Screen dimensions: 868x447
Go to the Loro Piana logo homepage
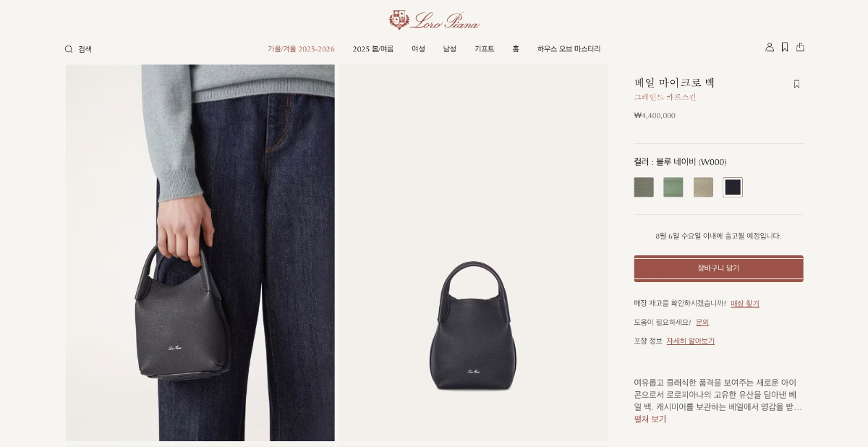tap(434, 20)
